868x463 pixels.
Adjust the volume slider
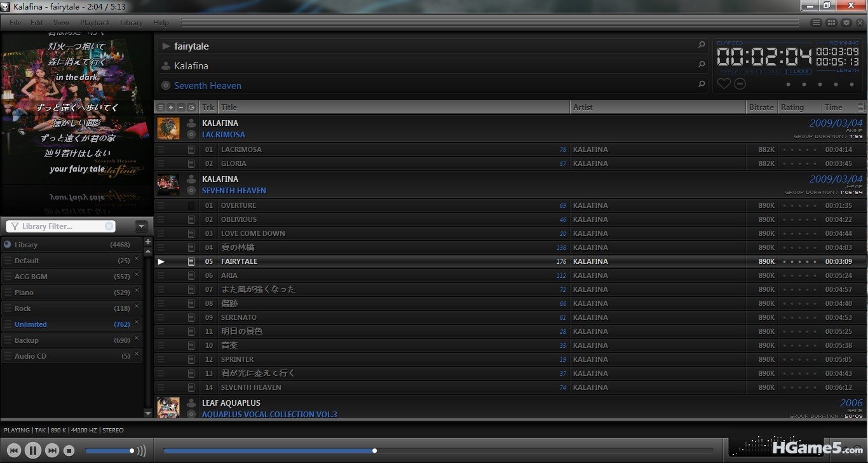(x=109, y=451)
